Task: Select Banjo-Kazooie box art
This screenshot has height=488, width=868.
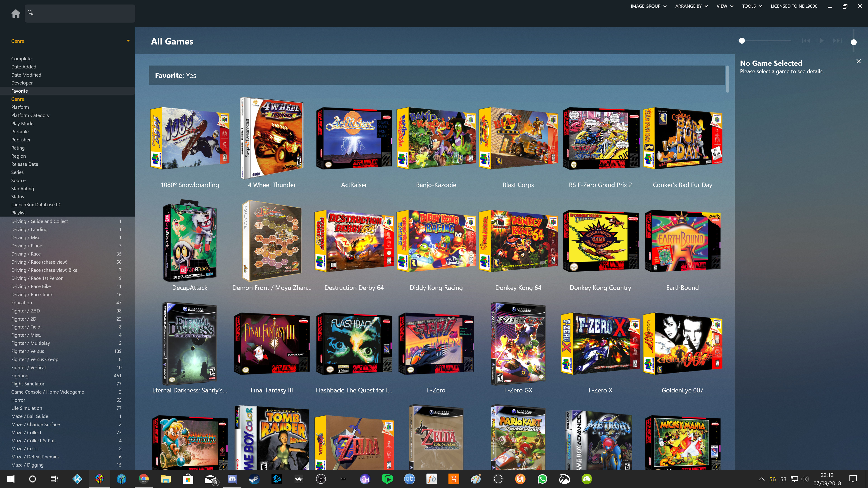Action: pyautogui.click(x=436, y=138)
